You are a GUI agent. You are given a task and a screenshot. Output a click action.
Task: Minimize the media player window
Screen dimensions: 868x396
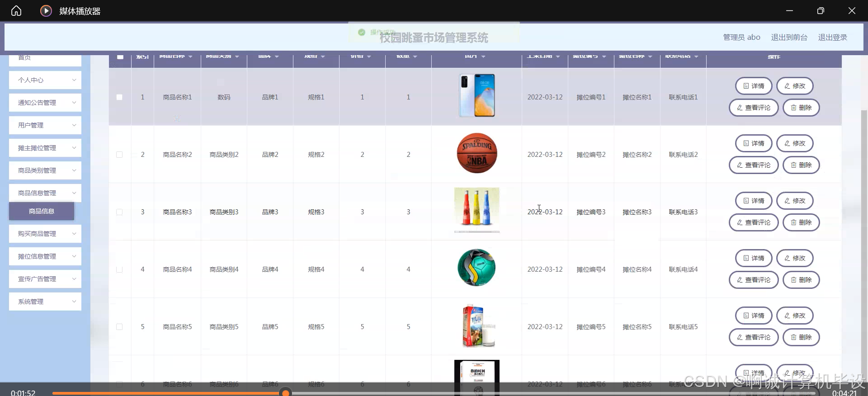pyautogui.click(x=789, y=10)
